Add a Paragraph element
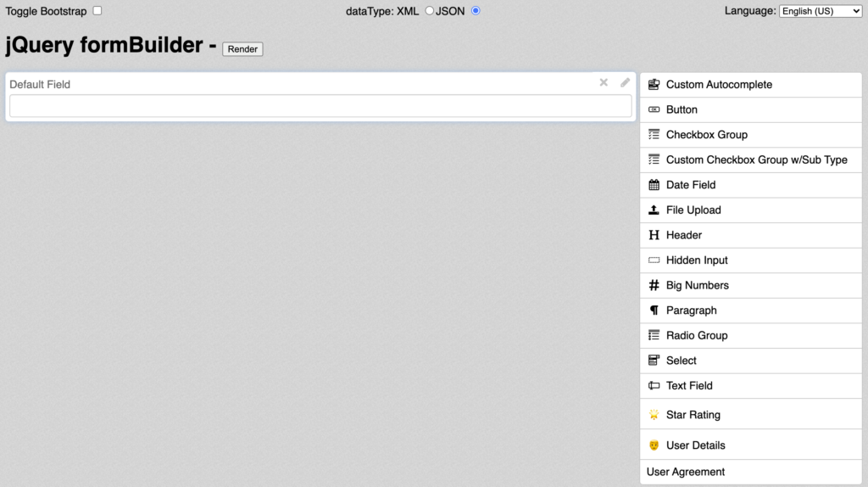This screenshot has height=487, width=868. coord(751,311)
